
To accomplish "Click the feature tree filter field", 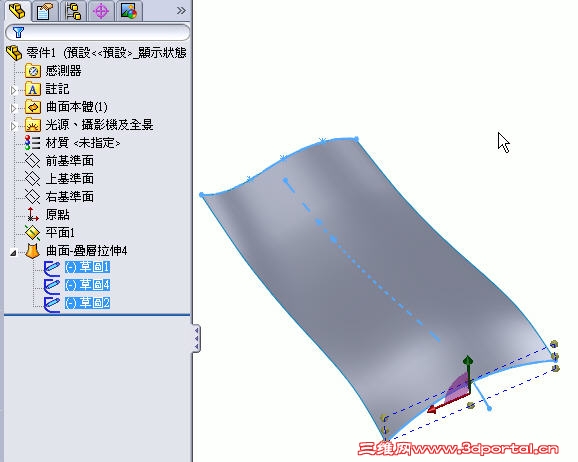I will 98,32.
